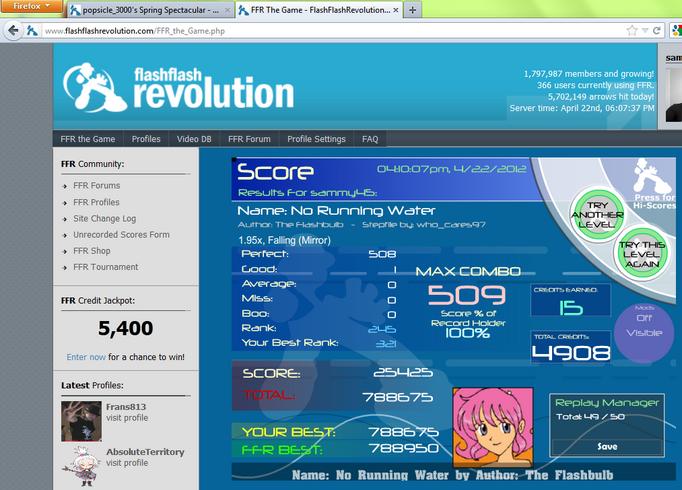682x490 pixels.
Task: Open Frans813 profile picture
Action: pos(81,421)
